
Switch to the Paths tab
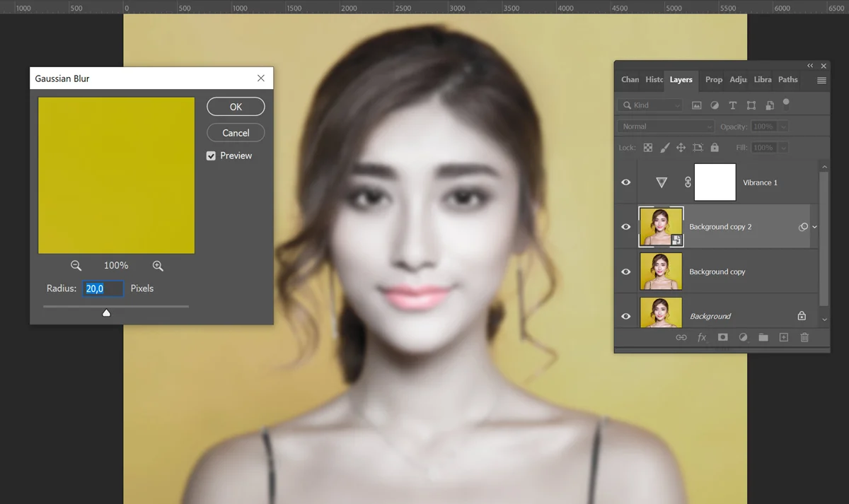click(x=788, y=80)
